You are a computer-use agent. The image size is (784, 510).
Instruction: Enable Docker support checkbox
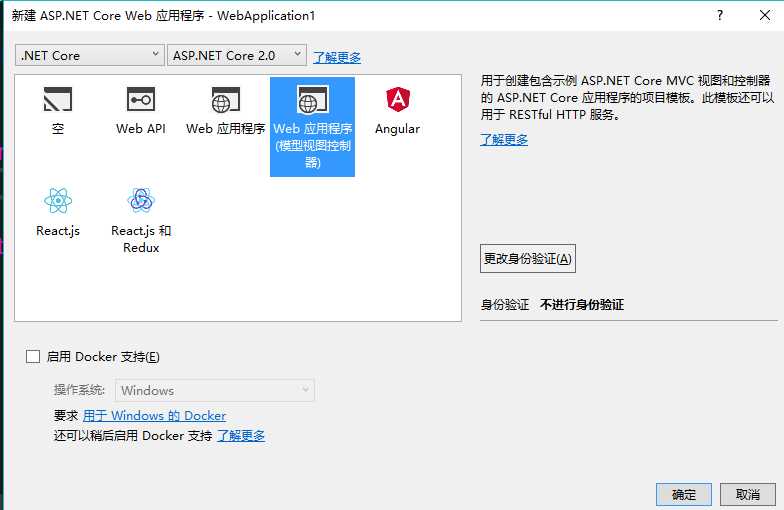[x=33, y=356]
